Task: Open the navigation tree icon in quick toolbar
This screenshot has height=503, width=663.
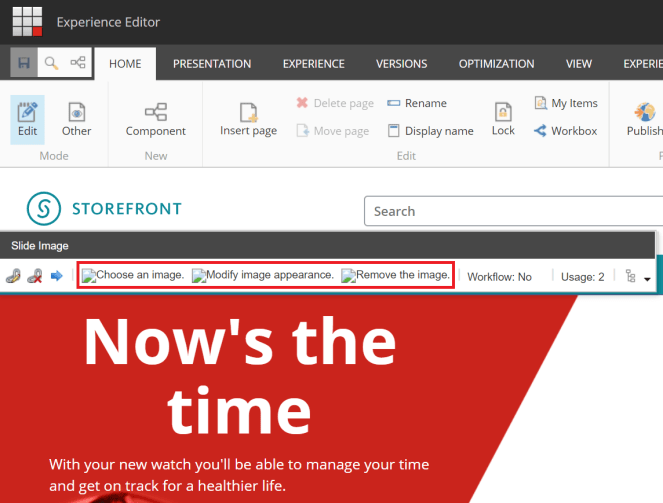Action: tap(77, 63)
